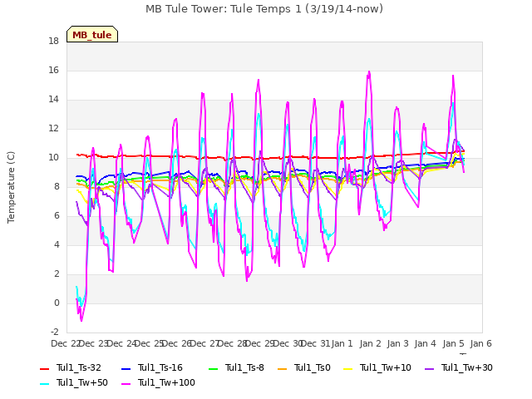The image size is (532, 399).
Task: Select the Tul1_Tw+100 legend text
Action: pos(166,382)
